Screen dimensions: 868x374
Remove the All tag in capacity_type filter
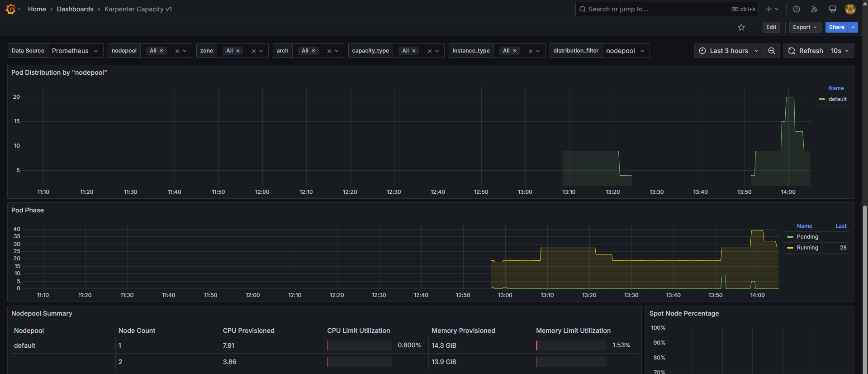point(414,51)
